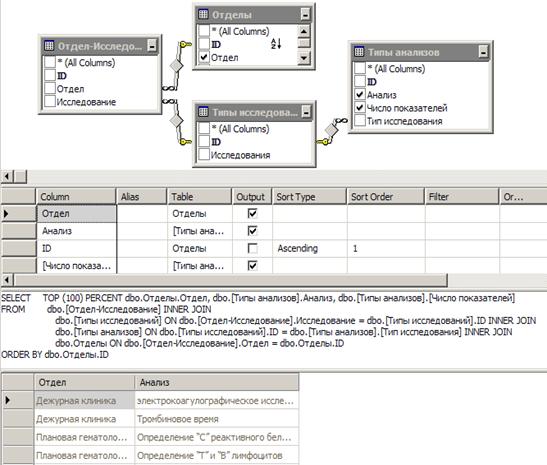547x465 pixels.
Task: Check Исследования column in Типы исследований
Action: click(204, 155)
